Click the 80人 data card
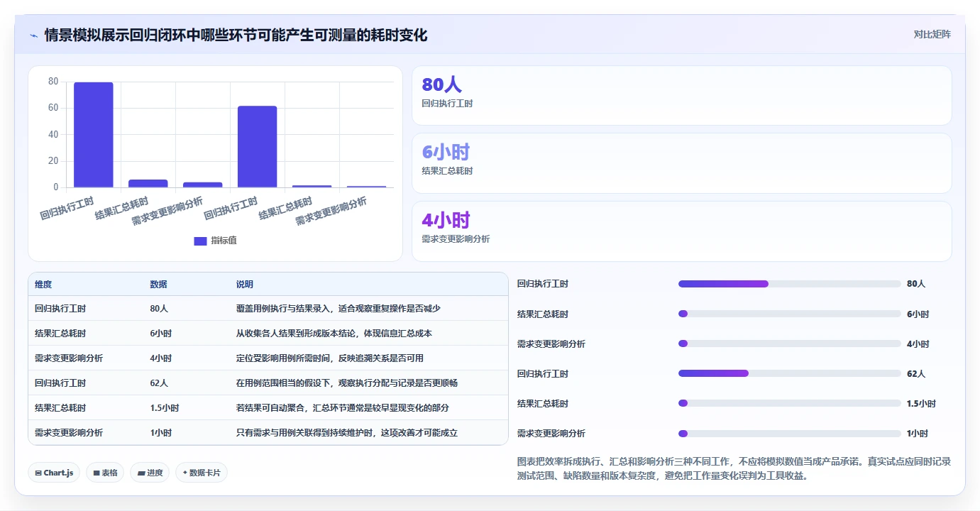 [681, 95]
